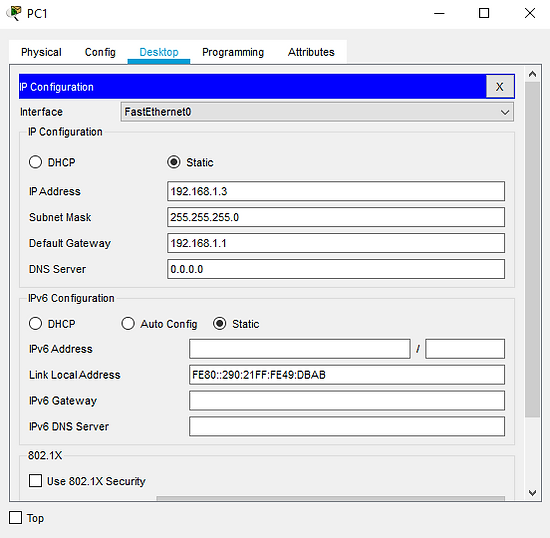Tick the Top checkbox
Image resolution: width=550 pixels, height=538 pixels.
tap(15, 517)
